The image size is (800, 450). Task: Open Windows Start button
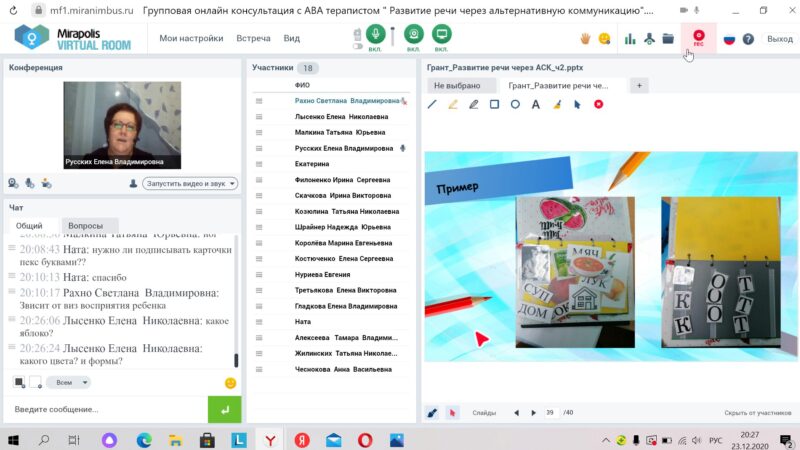[13, 440]
